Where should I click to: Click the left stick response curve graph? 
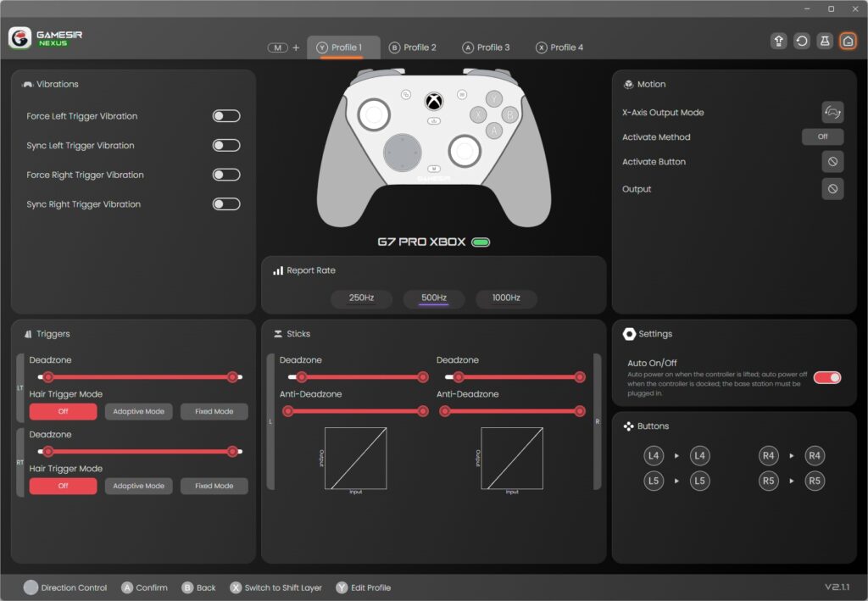point(356,458)
